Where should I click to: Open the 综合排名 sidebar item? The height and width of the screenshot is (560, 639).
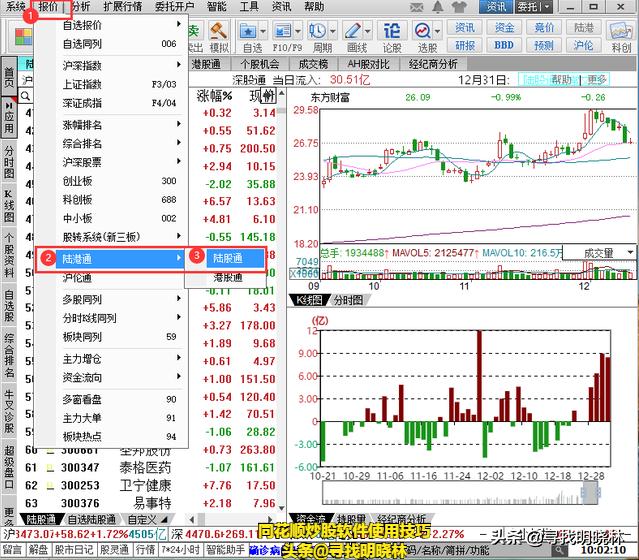9,355
